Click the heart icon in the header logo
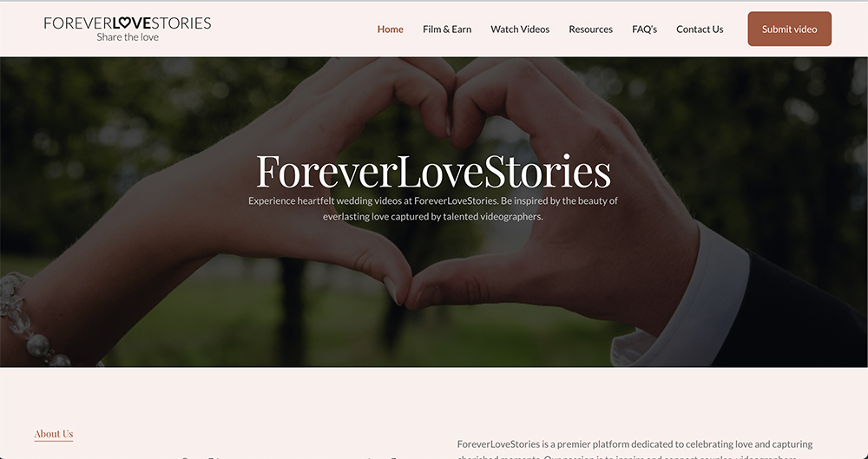Screen dimensions: 868x459 coord(124,23)
